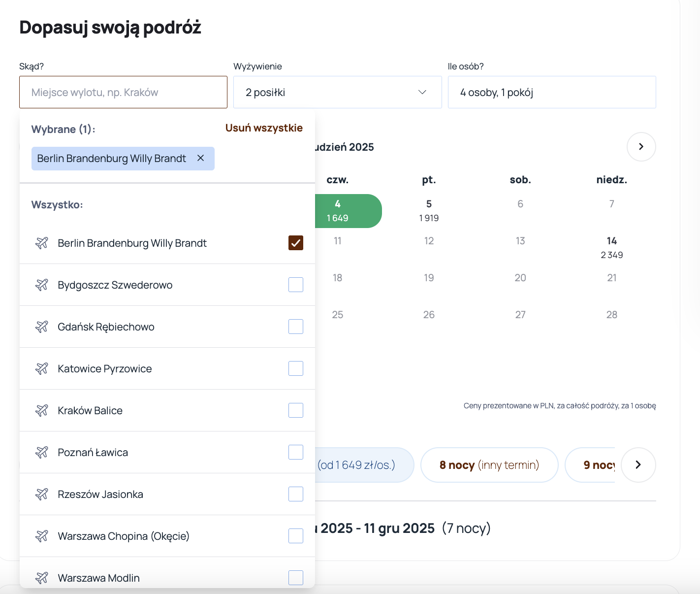This screenshot has height=594, width=700.
Task: Click the airplane icon beside Warszawa Chopina
Action: (x=42, y=536)
